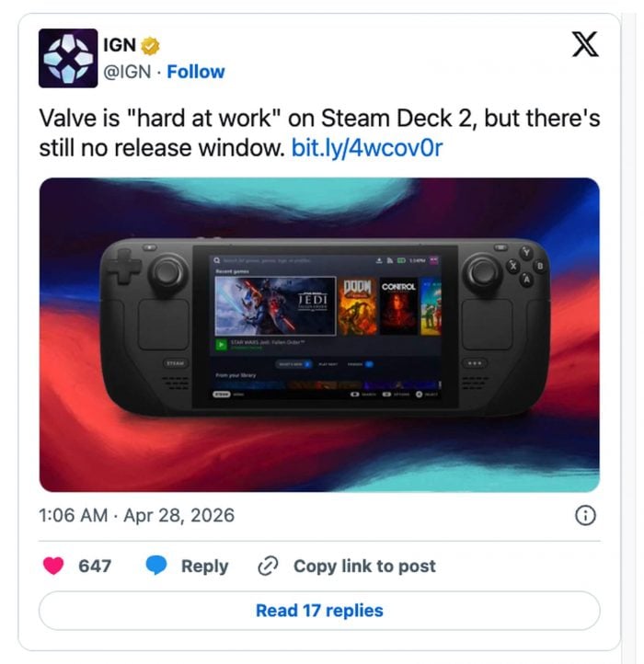Screen dimensions: 644x664
Task: Click the gold verified badge next to IGN
Action: click(x=150, y=46)
